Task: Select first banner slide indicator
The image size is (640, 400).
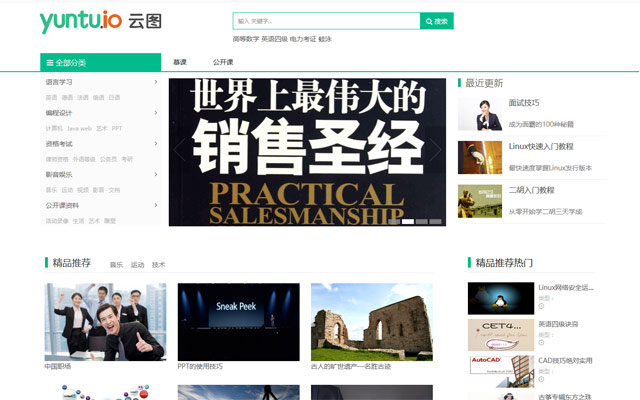Action: [x=394, y=221]
